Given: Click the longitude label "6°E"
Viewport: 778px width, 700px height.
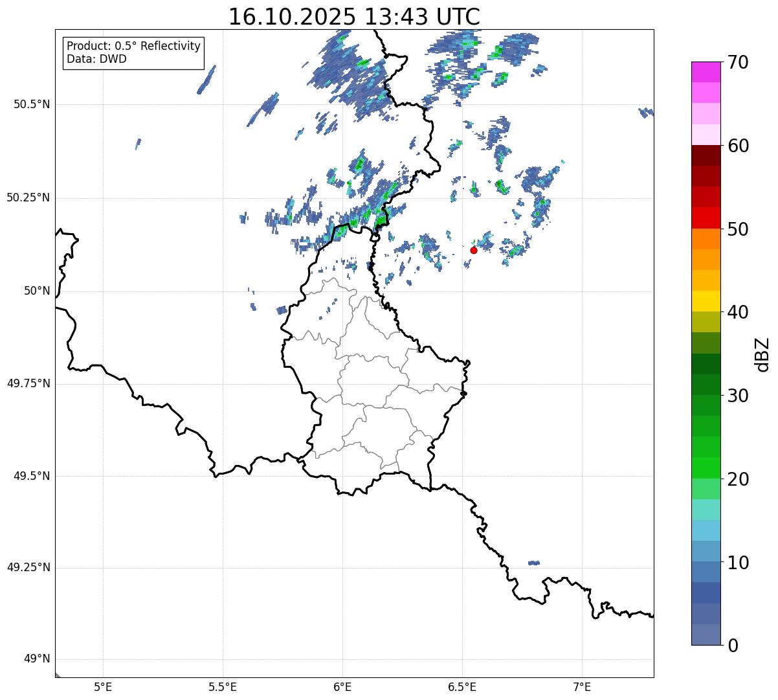Looking at the screenshot, I should point(342,686).
